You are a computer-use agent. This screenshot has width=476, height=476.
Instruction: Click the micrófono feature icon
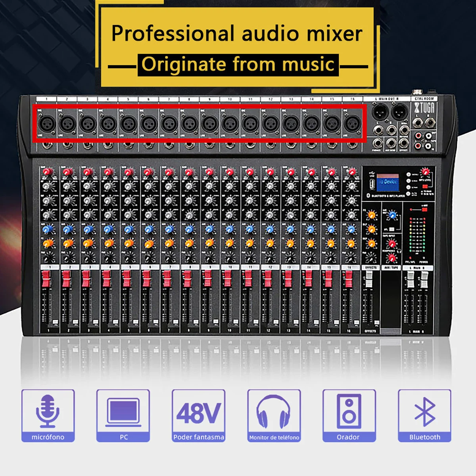[48, 416]
